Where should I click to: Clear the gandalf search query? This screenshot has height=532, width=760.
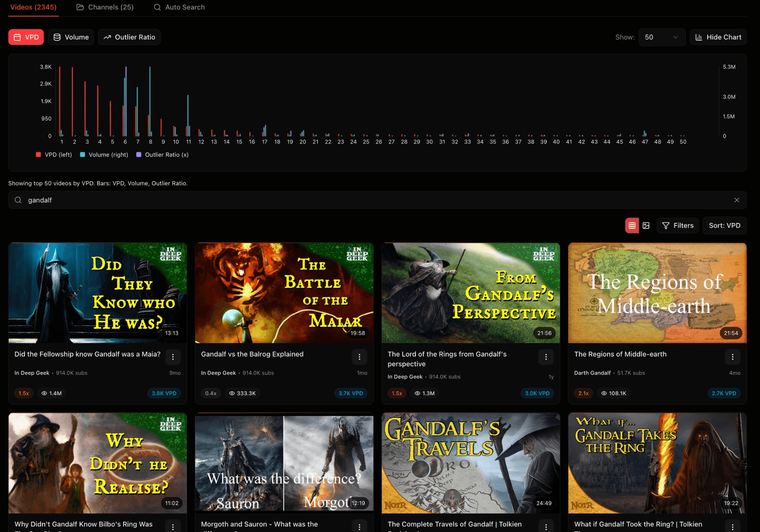point(737,200)
